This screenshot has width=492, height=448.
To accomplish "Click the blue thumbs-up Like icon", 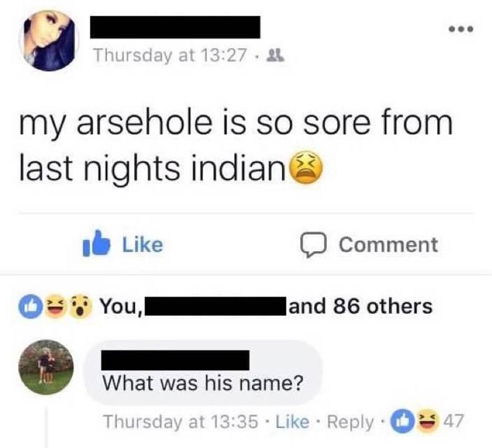I will [x=97, y=244].
